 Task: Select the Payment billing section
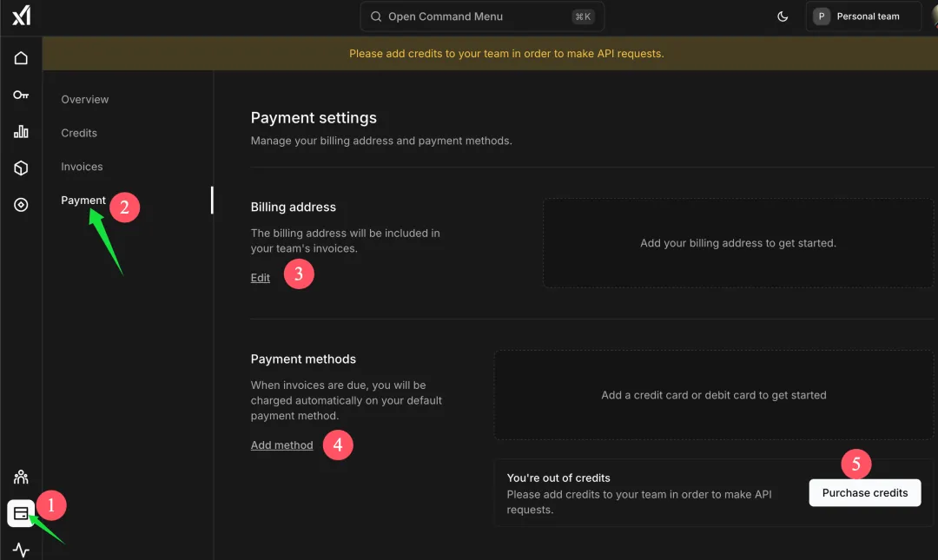coord(83,200)
